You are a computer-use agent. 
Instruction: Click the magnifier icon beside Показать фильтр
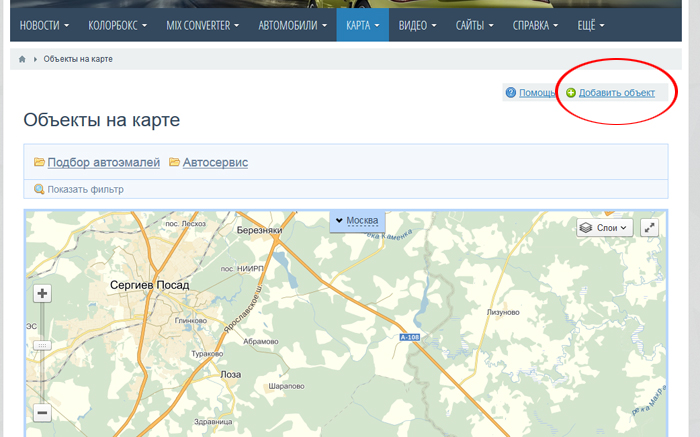pos(39,189)
